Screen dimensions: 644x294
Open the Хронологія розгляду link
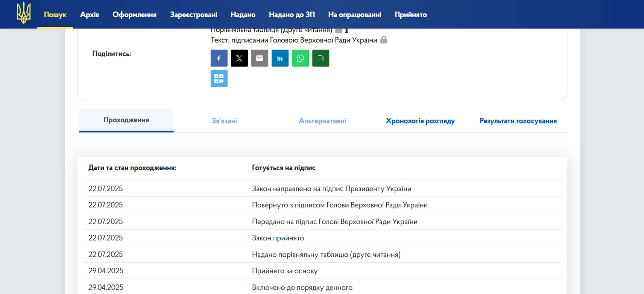pyautogui.click(x=420, y=121)
